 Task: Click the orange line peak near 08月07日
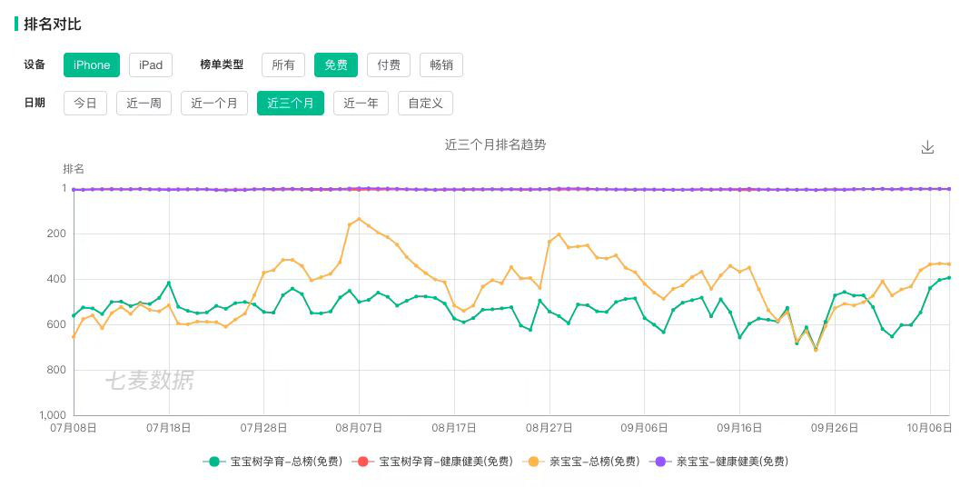(359, 219)
